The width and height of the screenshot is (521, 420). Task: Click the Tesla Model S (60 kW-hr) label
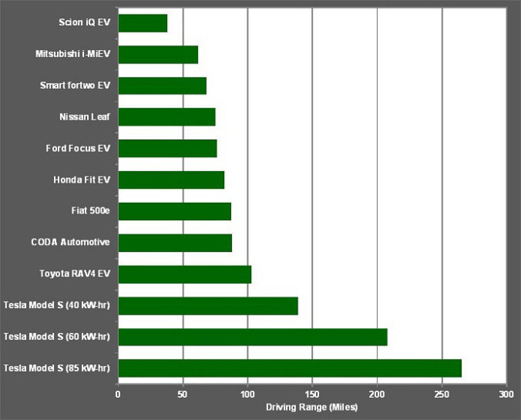point(57,337)
